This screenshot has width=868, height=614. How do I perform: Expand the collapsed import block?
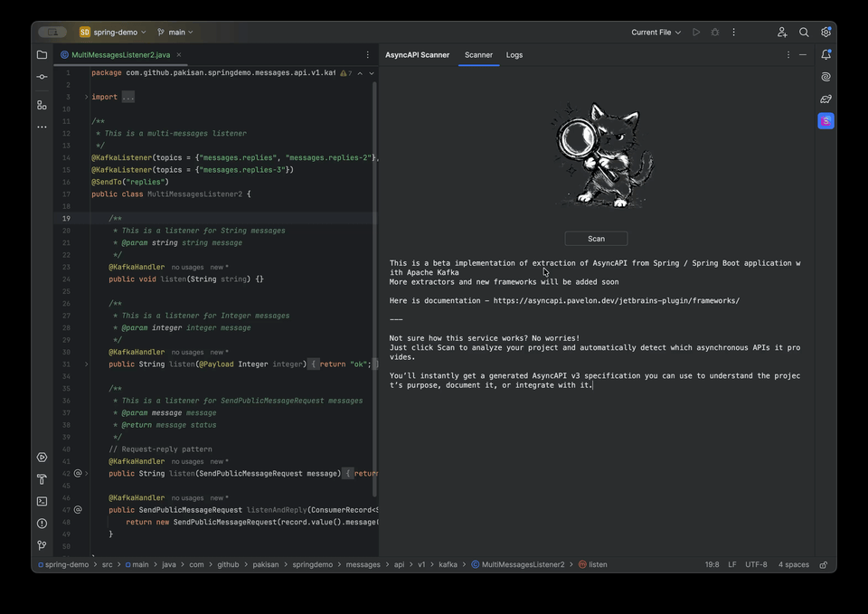point(87,97)
